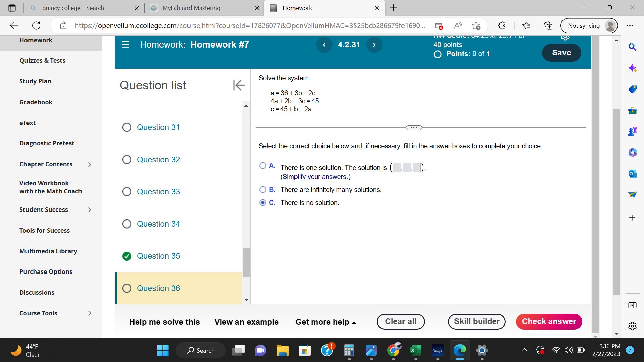Image resolution: width=644 pixels, height=362 pixels.
Task: Open Excel from the taskbar
Action: 415,350
